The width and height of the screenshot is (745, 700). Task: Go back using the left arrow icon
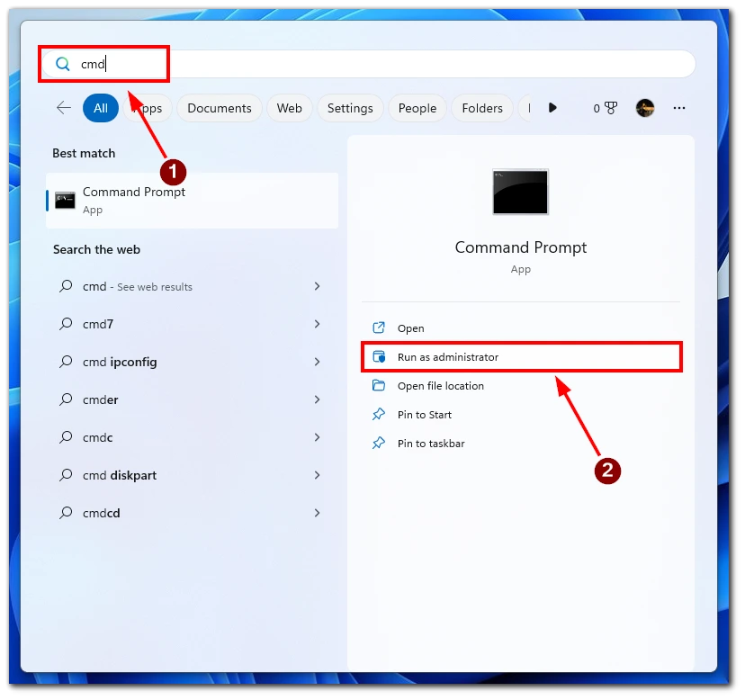[64, 108]
